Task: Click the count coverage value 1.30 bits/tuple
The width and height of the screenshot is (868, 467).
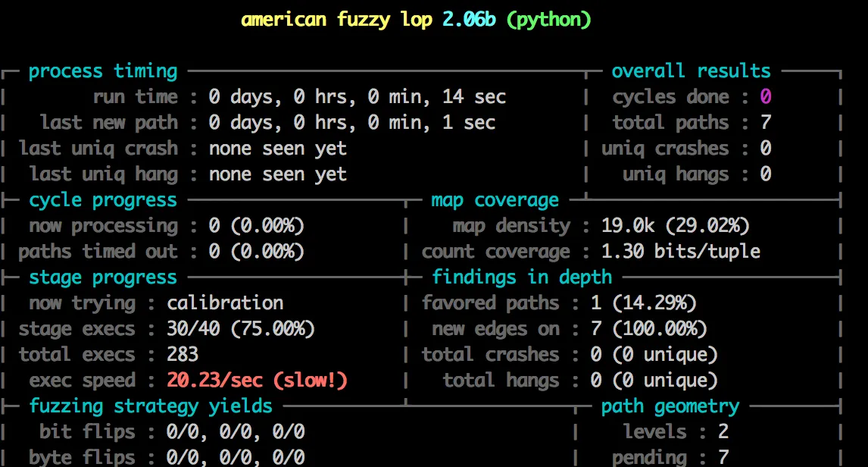Action: coord(680,252)
